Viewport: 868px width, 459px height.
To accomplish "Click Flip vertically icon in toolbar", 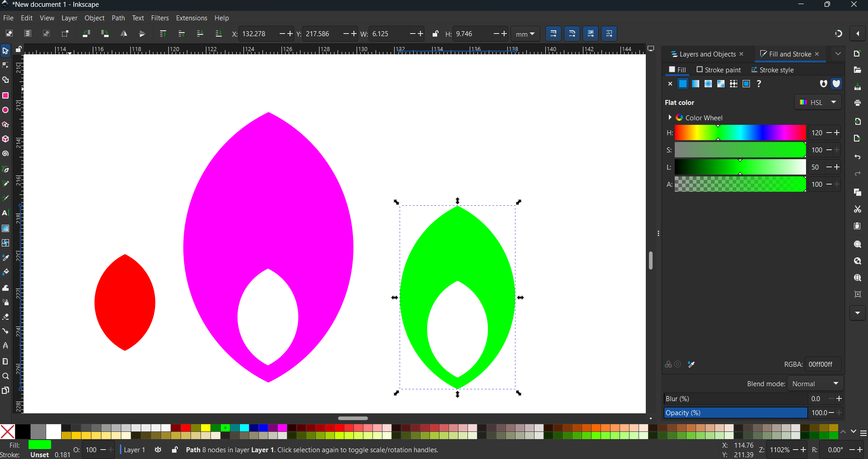I will click(x=142, y=33).
